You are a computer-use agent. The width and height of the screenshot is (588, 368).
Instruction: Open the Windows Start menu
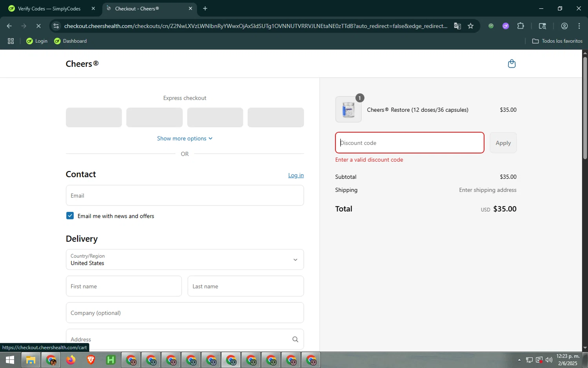[x=10, y=360]
